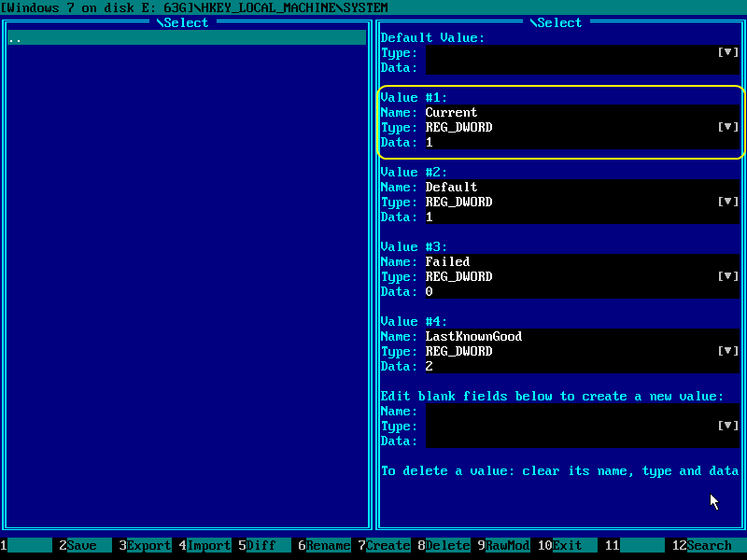Click the 6 Rename function key
Viewport: 747px width, 560px height.
pyautogui.click(x=324, y=545)
